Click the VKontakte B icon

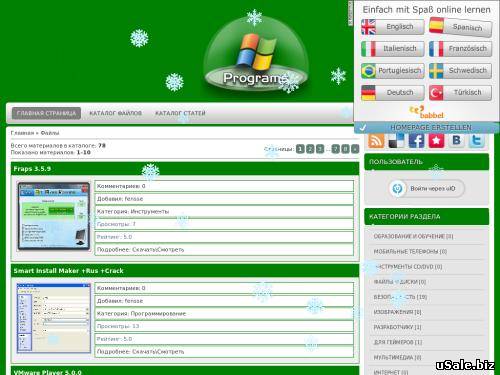coord(456,140)
